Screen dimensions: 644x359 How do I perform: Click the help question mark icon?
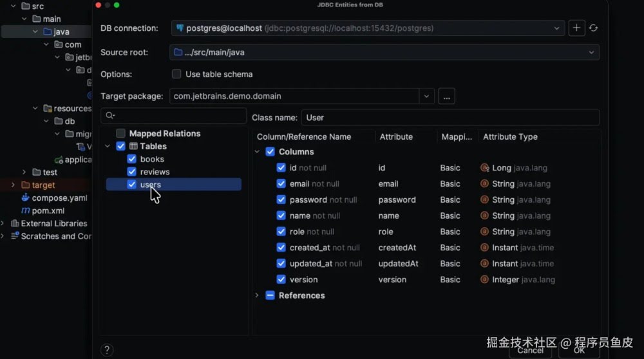(107, 350)
